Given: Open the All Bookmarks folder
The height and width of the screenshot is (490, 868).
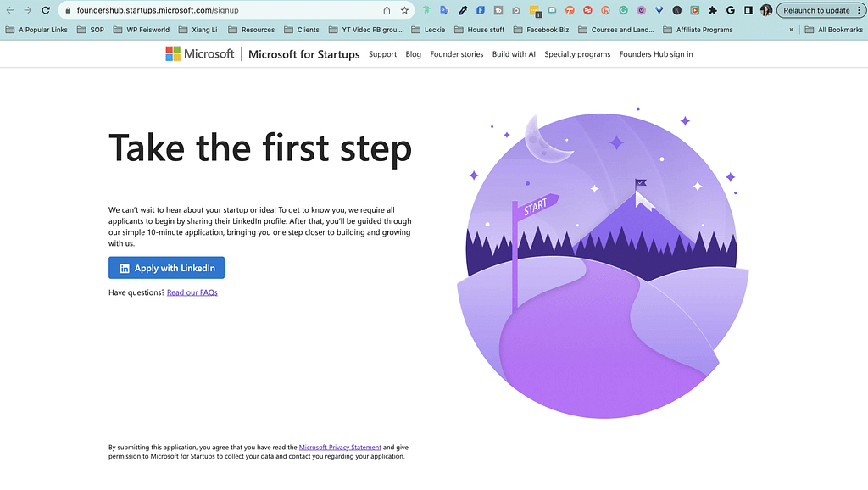Looking at the screenshot, I should 834,30.
